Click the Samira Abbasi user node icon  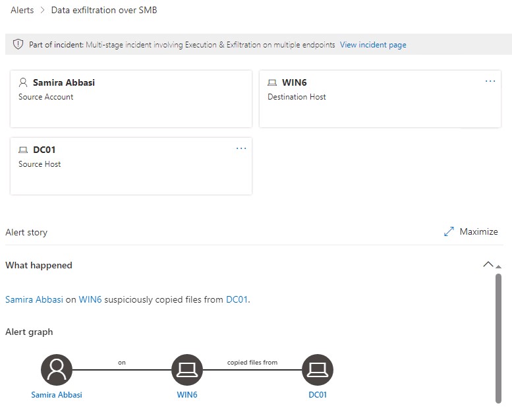click(57, 370)
